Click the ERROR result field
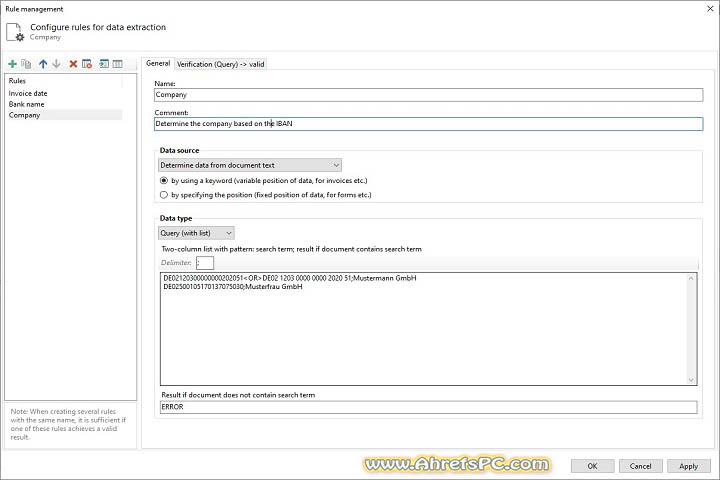The width and height of the screenshot is (720, 480). coord(428,407)
